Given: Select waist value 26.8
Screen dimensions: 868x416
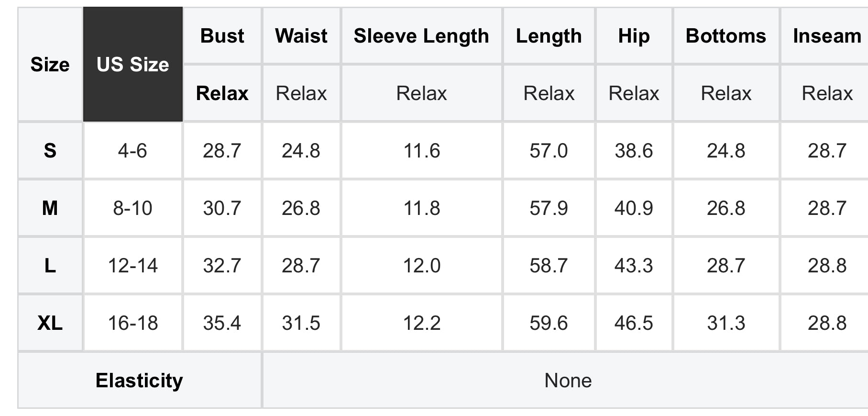Looking at the screenshot, I should [301, 208].
